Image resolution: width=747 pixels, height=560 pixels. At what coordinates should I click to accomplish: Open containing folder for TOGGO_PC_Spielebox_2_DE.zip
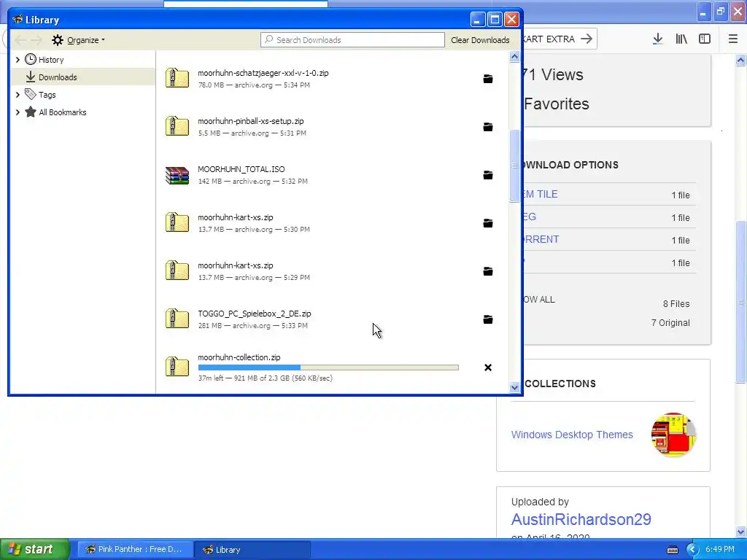click(488, 319)
